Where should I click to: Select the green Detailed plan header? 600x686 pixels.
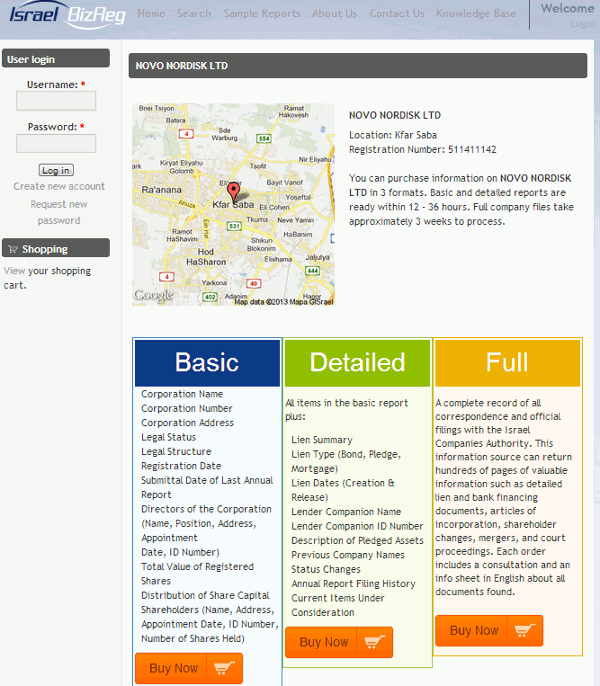(x=358, y=363)
